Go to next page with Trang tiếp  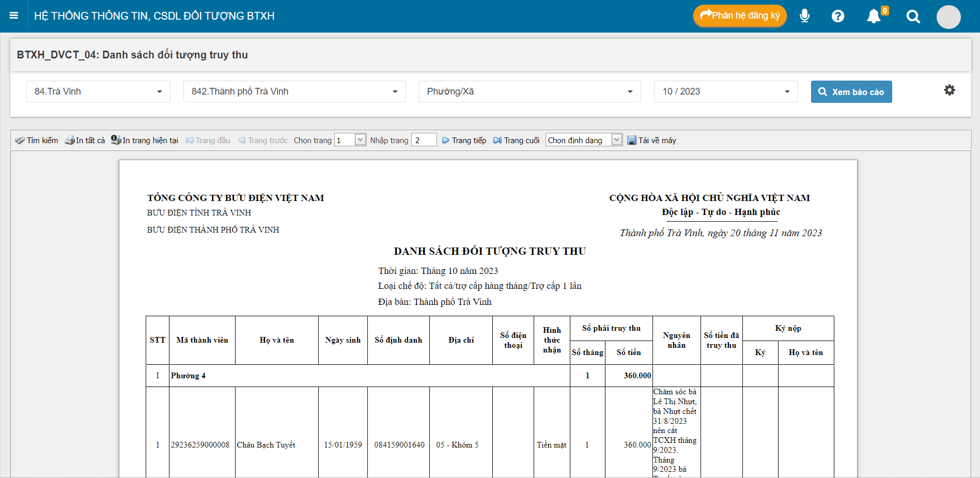pos(464,141)
